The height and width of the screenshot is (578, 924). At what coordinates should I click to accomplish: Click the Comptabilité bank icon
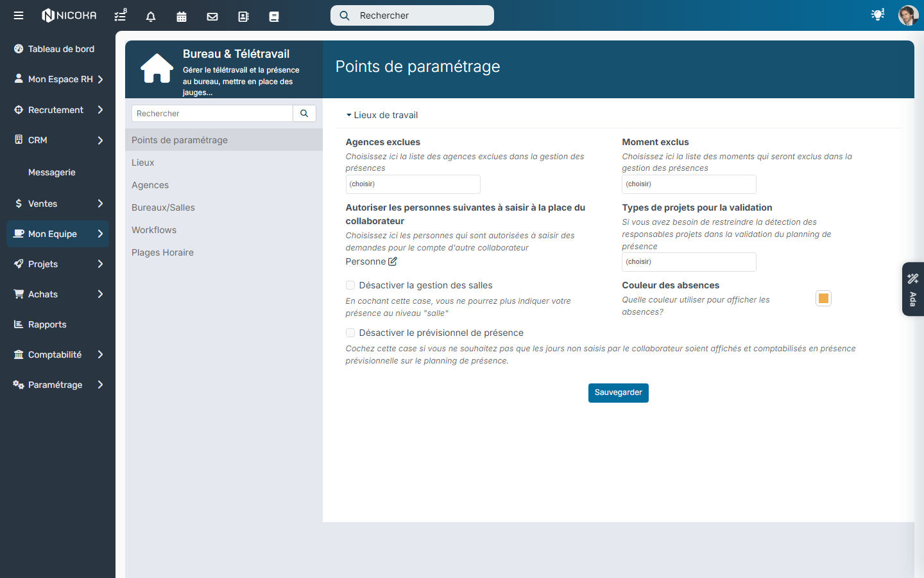[19, 355]
